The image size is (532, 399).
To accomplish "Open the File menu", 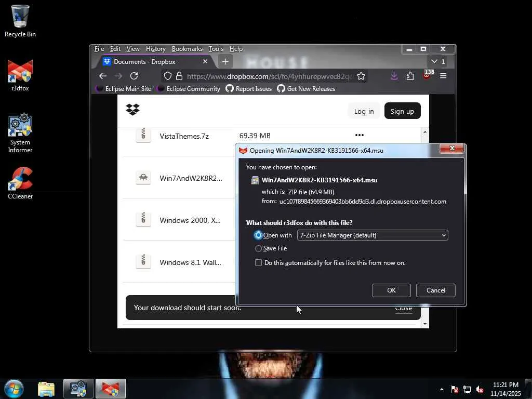I will [99, 49].
